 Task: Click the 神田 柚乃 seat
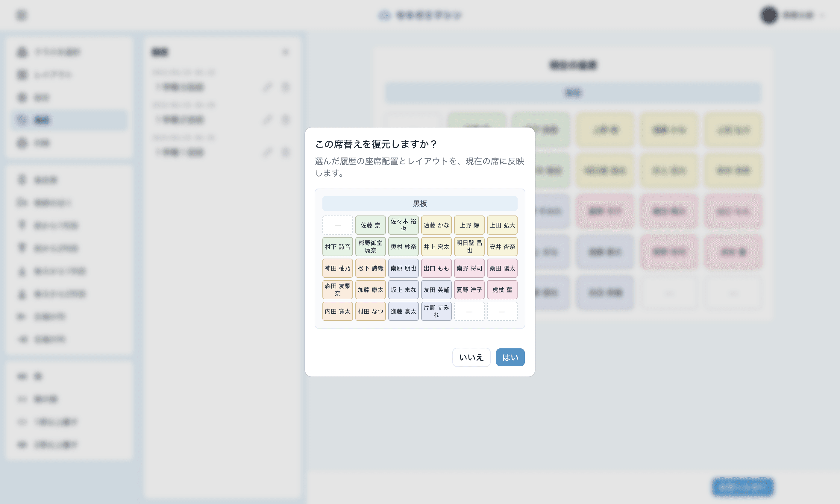[337, 268]
